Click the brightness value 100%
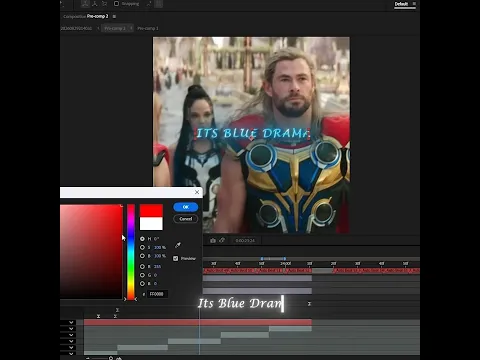 (160, 256)
